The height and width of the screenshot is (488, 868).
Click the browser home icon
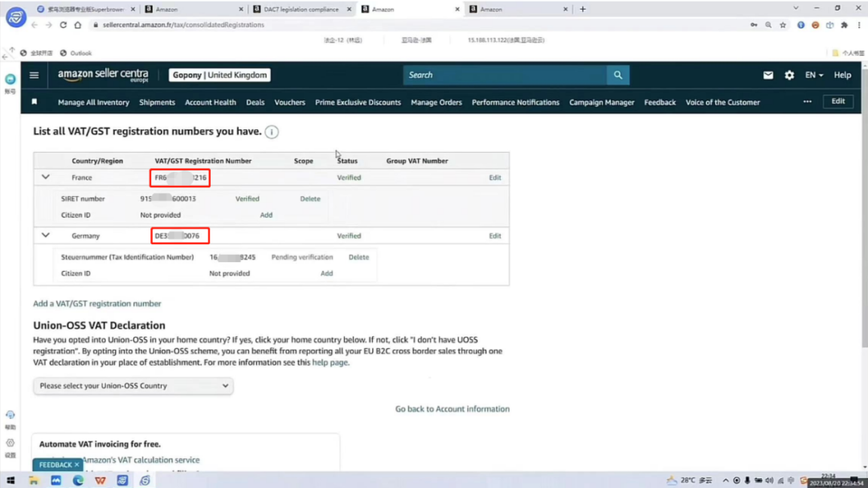click(x=77, y=25)
